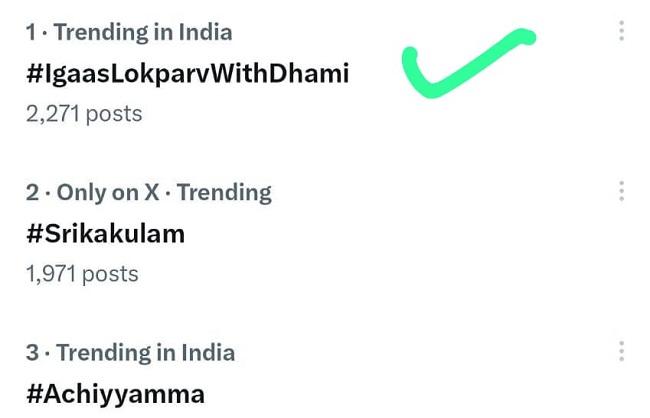Click the "2,271" post count number
Image resolution: width=650 pixels, height=418 pixels.
pos(52,113)
